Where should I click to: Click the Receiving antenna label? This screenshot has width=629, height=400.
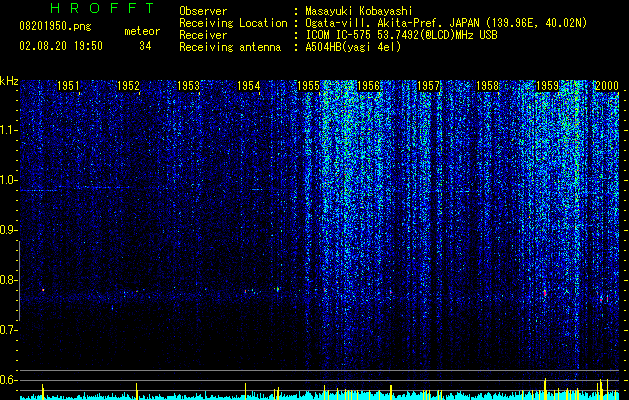230,47
